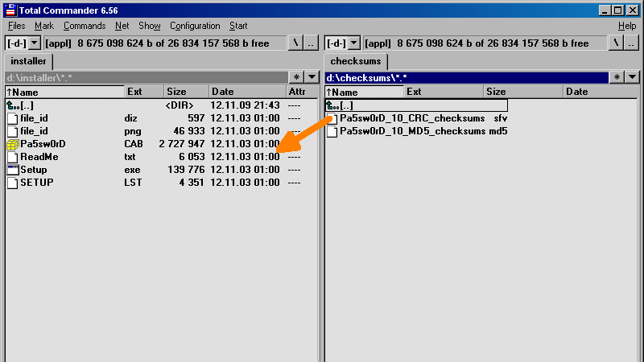Select the Setup exe file name
Screen dimensions: 644x362
(33, 170)
